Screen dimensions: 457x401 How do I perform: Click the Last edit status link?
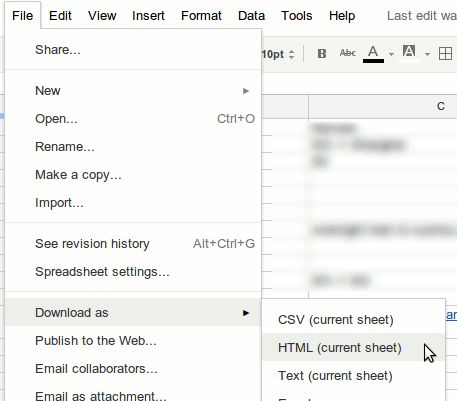tap(422, 16)
